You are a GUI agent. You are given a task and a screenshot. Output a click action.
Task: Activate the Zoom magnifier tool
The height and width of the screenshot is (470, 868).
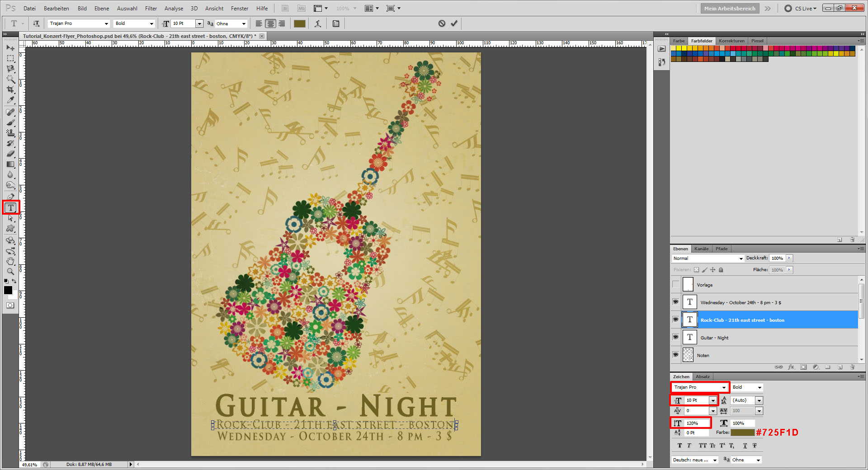[10, 272]
